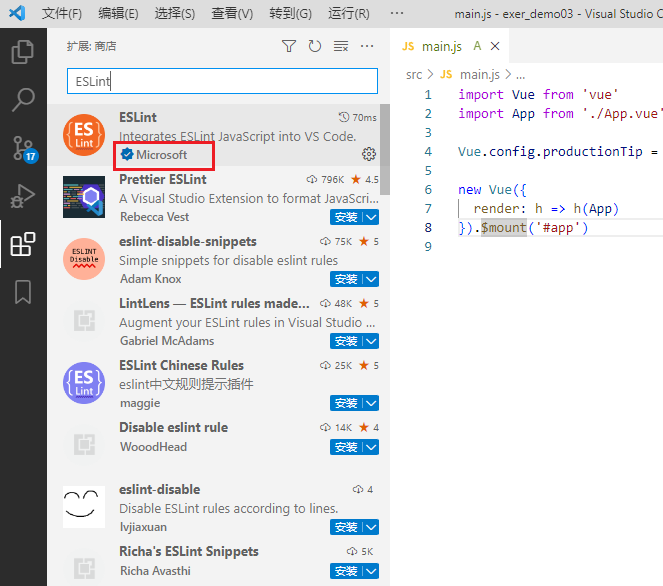This screenshot has height=586, width=663.
Task: Select the Extensions view icon
Action: (23, 244)
